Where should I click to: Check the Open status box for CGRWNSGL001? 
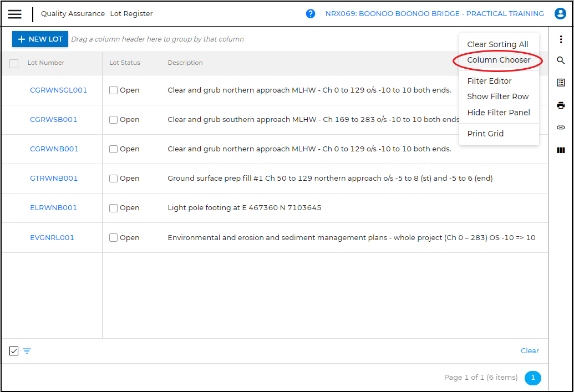(114, 90)
